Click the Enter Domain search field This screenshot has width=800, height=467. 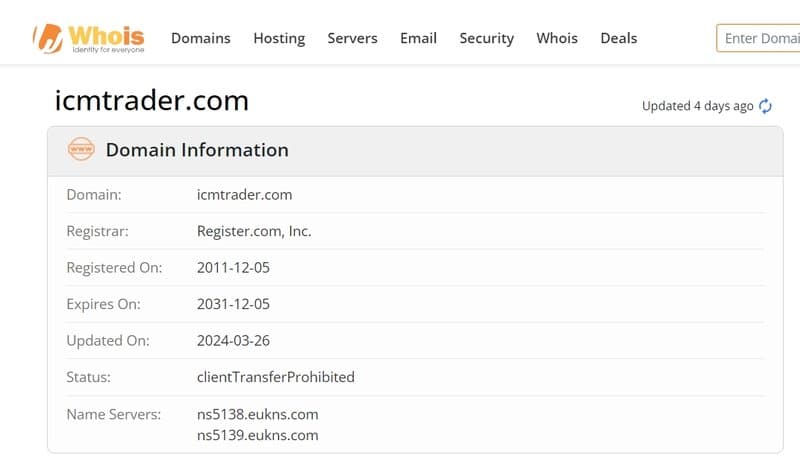coord(758,38)
